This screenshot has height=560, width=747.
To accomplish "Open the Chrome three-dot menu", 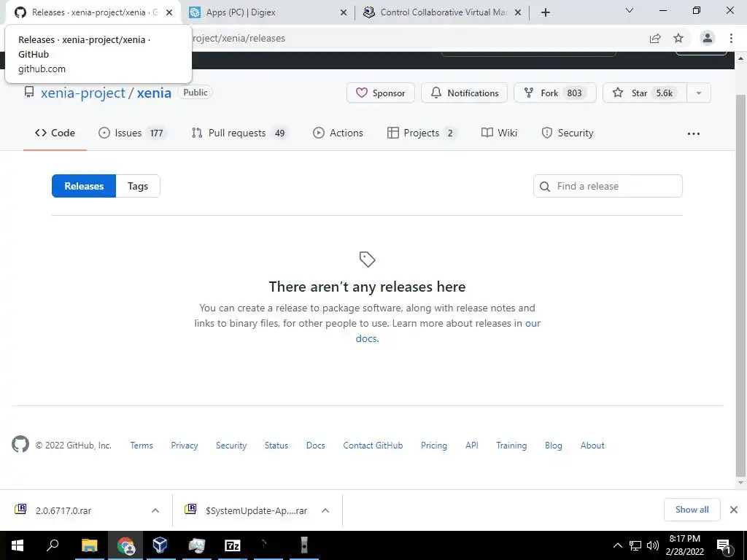I will (x=731, y=38).
